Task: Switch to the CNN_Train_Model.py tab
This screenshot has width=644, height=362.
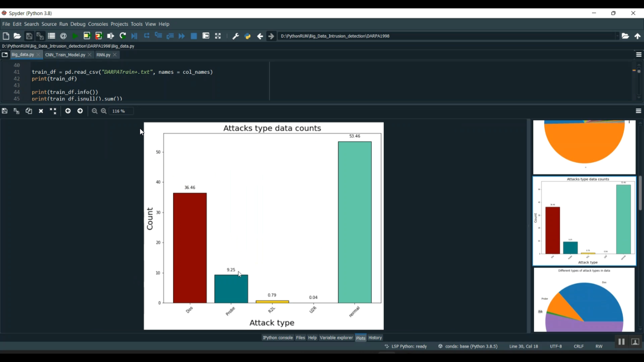Action: point(65,55)
